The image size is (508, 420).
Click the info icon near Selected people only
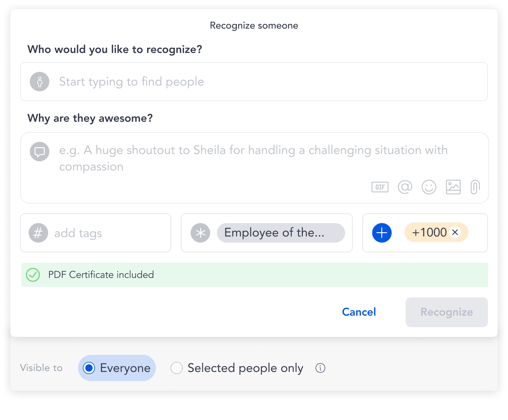click(320, 368)
